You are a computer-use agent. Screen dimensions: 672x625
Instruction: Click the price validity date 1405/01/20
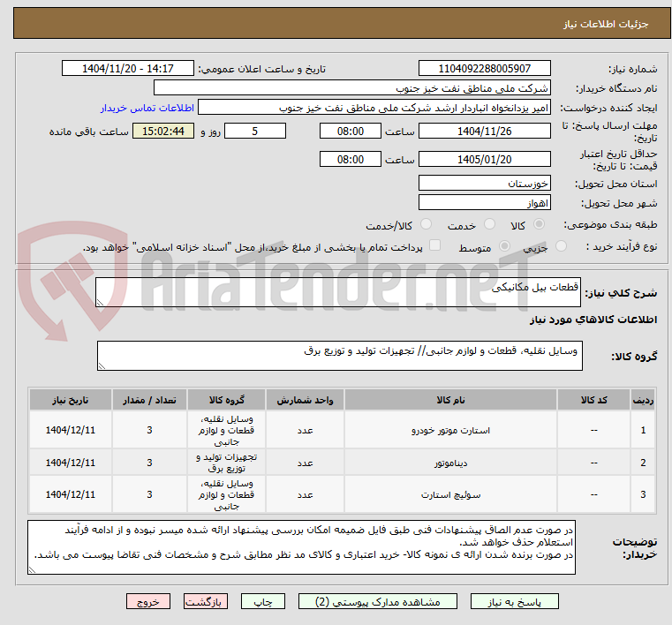pyautogui.click(x=484, y=160)
